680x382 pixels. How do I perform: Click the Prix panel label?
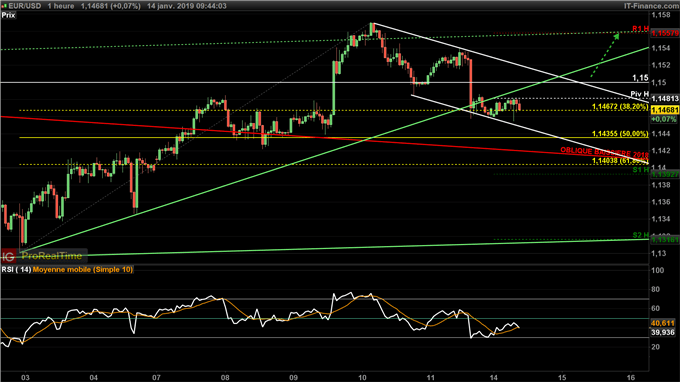point(8,15)
